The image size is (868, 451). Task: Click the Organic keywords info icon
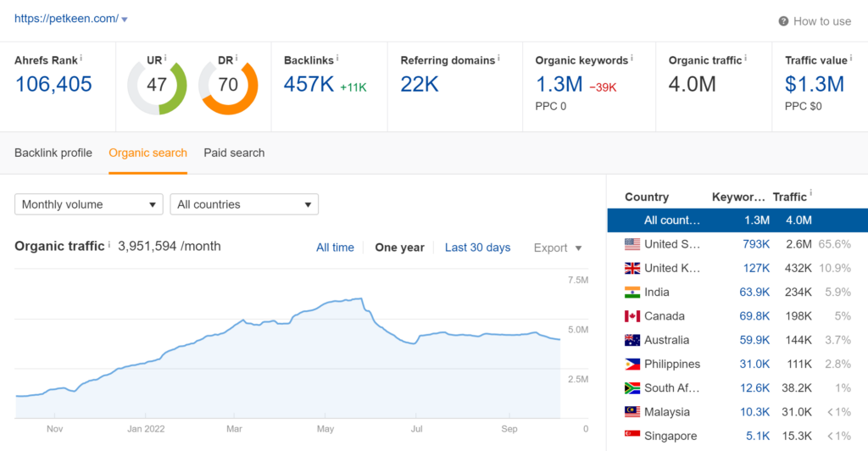tap(632, 58)
